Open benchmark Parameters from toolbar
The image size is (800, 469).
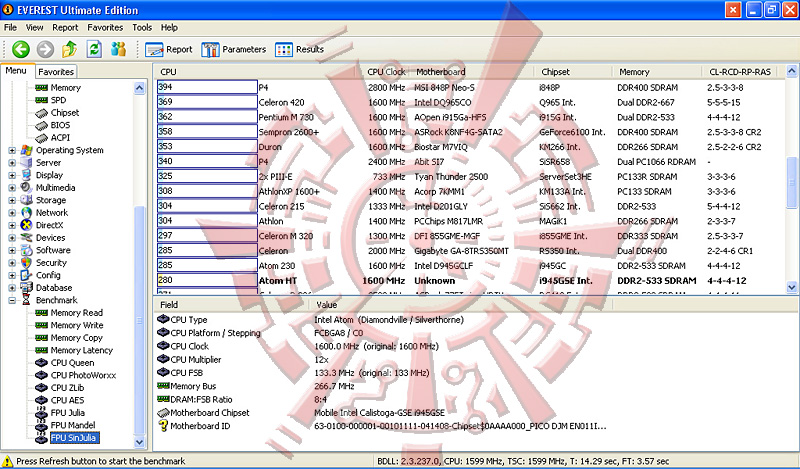tap(234, 49)
